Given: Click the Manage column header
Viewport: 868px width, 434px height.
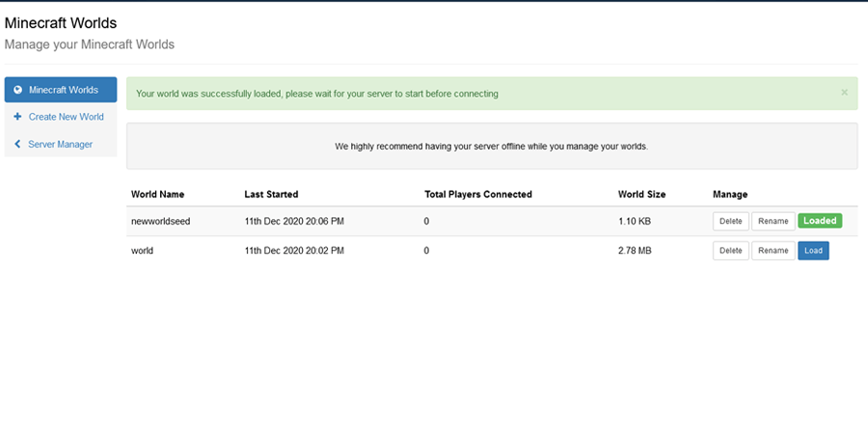Looking at the screenshot, I should click(730, 194).
